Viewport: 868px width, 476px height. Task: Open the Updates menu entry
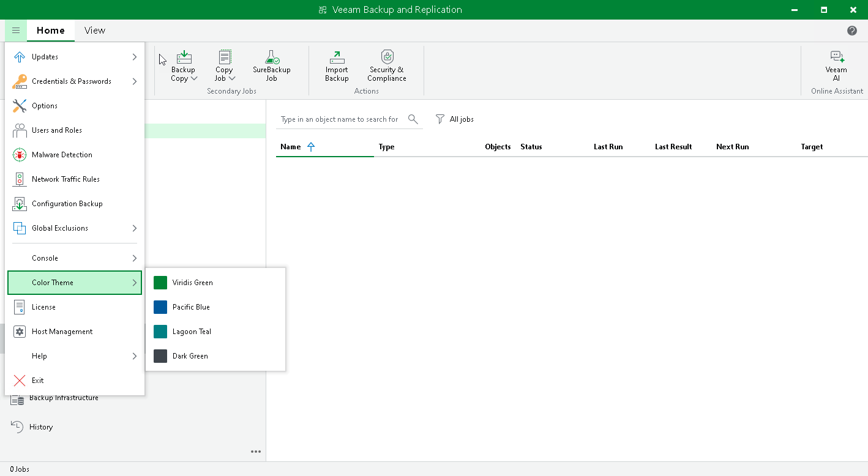tap(75, 57)
